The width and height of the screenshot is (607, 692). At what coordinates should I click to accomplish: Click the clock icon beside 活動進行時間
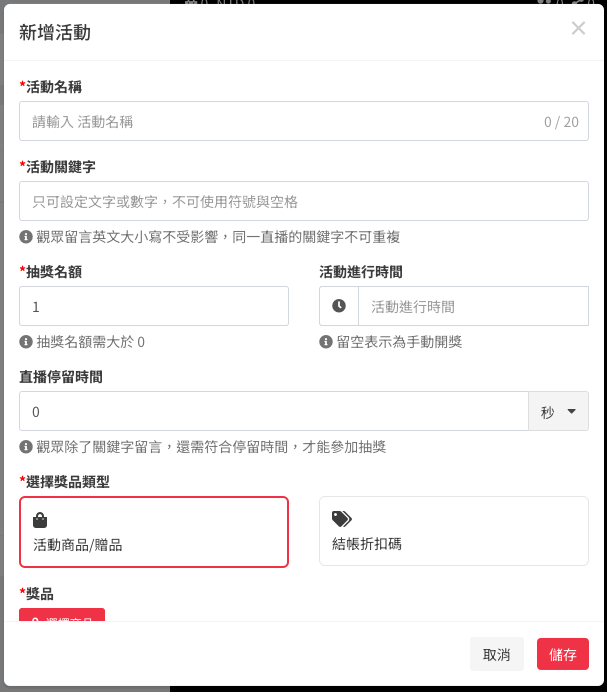(339, 306)
